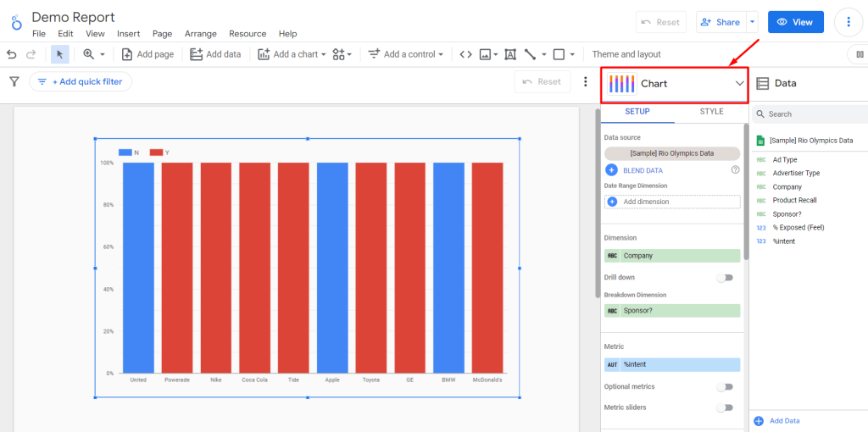This screenshot has height=432, width=868.
Task: Click the Reset button in filter bar
Action: pos(542,82)
